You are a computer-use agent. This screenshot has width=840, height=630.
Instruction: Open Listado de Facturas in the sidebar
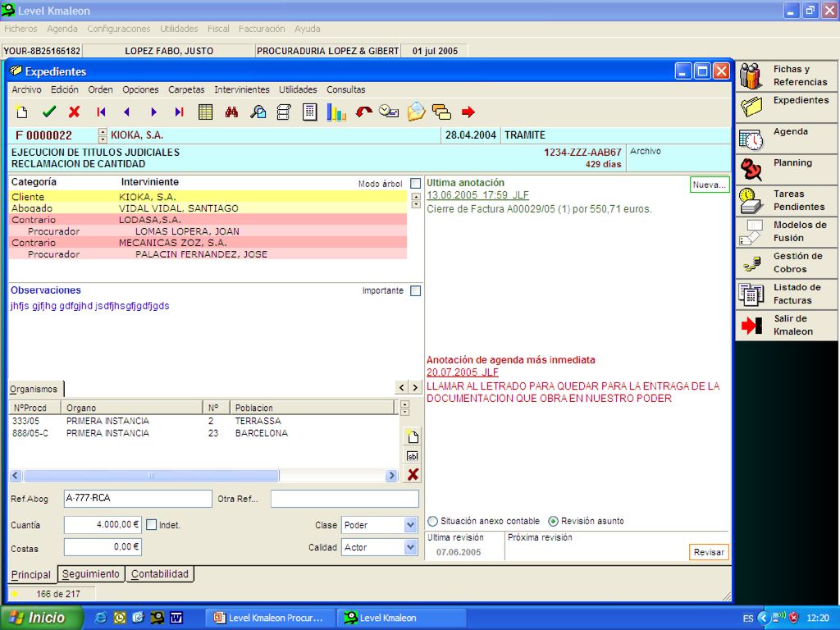coord(787,294)
